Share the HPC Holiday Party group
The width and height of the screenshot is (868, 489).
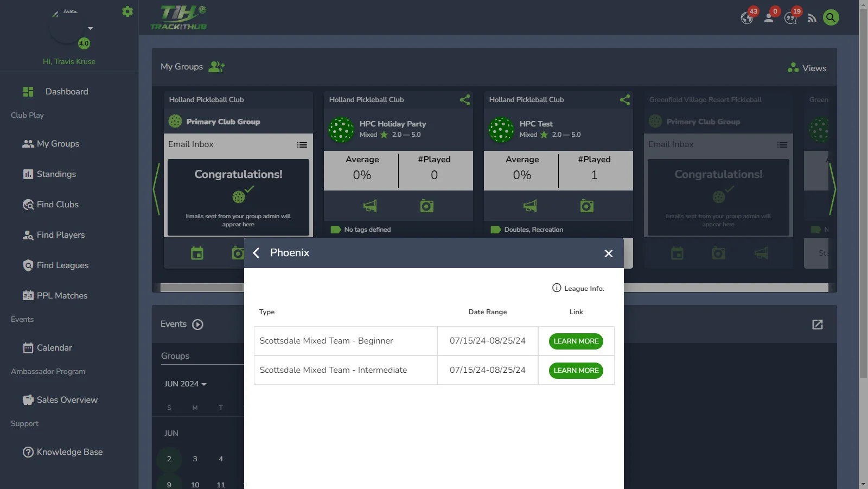tap(465, 100)
